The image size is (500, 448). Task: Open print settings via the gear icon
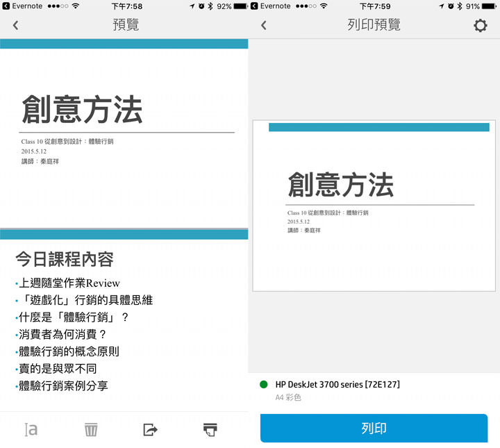click(480, 26)
